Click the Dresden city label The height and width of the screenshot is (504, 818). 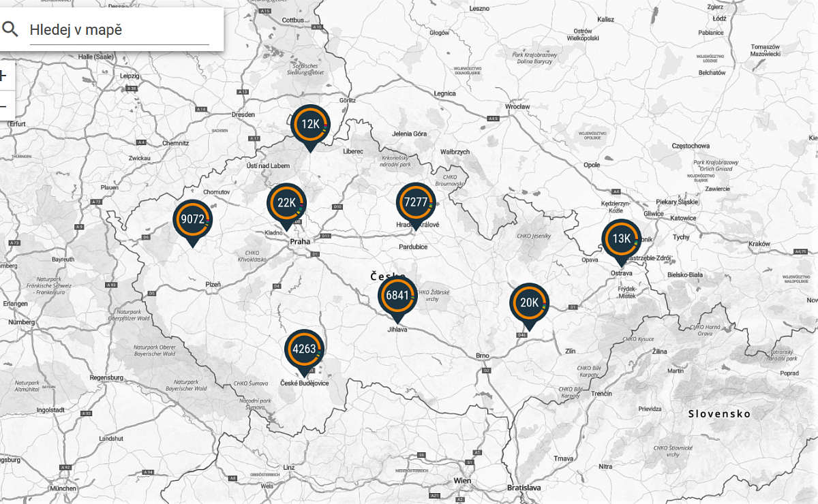pyautogui.click(x=243, y=114)
